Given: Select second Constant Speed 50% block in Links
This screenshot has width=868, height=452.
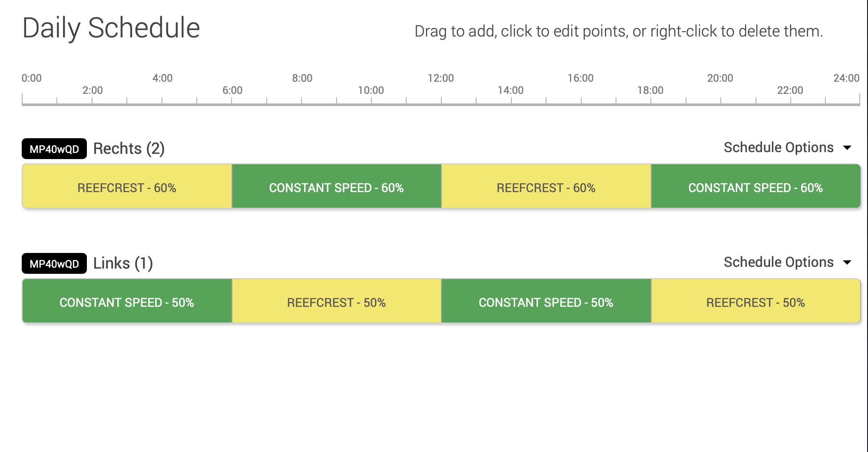Looking at the screenshot, I should pyautogui.click(x=546, y=302).
